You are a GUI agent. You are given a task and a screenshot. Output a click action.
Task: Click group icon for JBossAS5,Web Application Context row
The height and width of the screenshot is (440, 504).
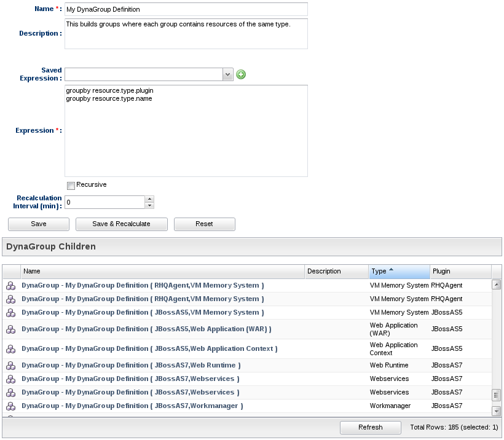[11, 349]
